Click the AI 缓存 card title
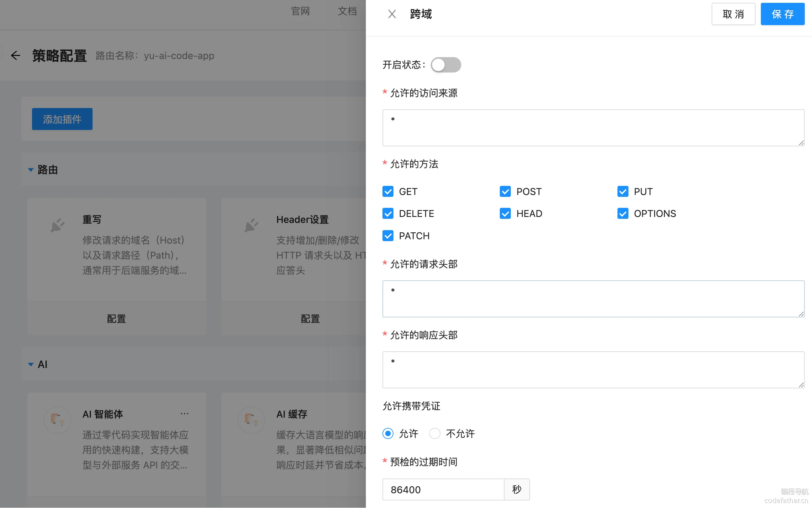This screenshot has width=812, height=508. [292, 414]
